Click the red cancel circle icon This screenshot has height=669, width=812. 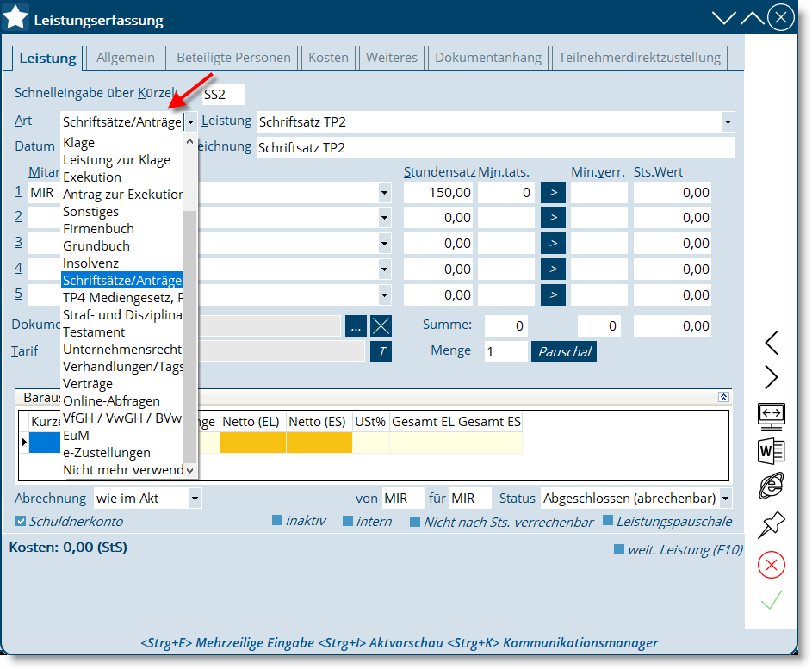coord(771,565)
